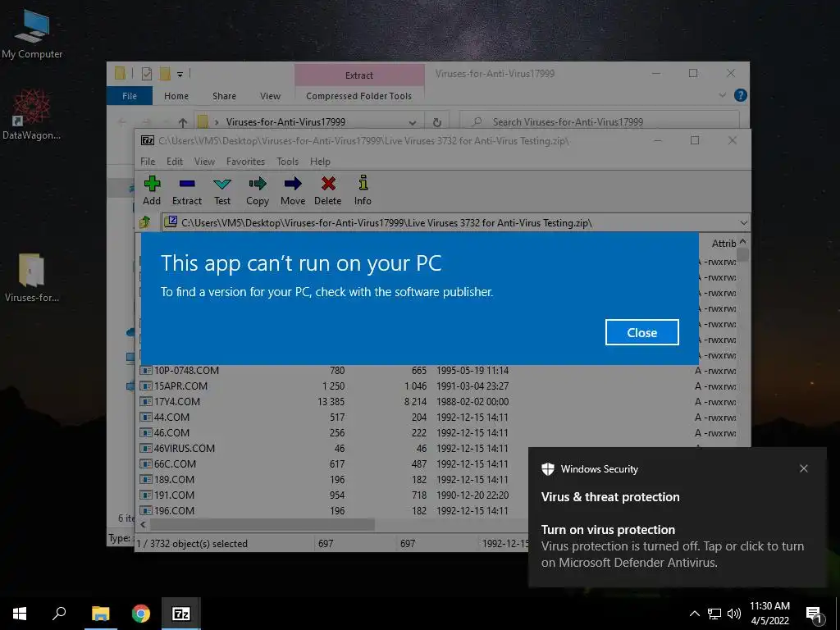Screen dimensions: 840x630
Task: Click the Attrib column header
Action: click(724, 243)
